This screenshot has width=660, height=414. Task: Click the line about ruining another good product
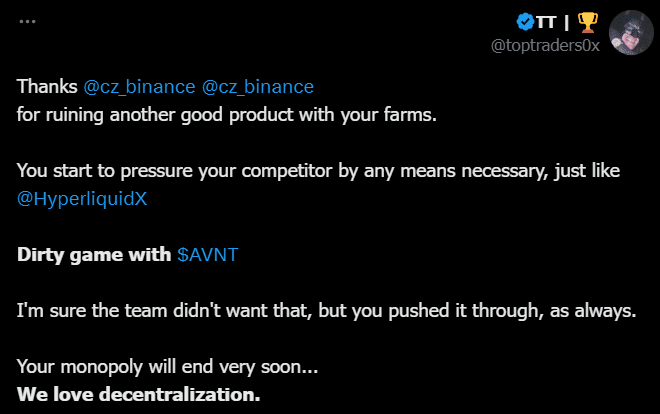pos(227,113)
